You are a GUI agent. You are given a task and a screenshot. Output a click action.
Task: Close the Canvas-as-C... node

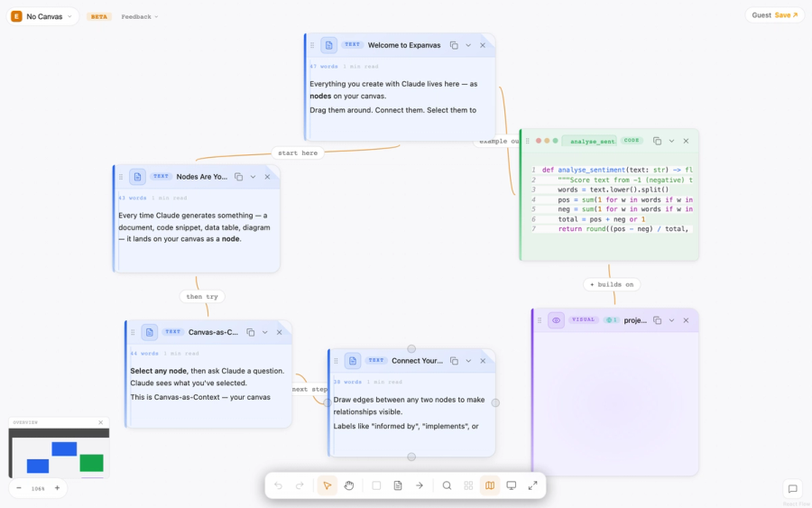coord(279,332)
